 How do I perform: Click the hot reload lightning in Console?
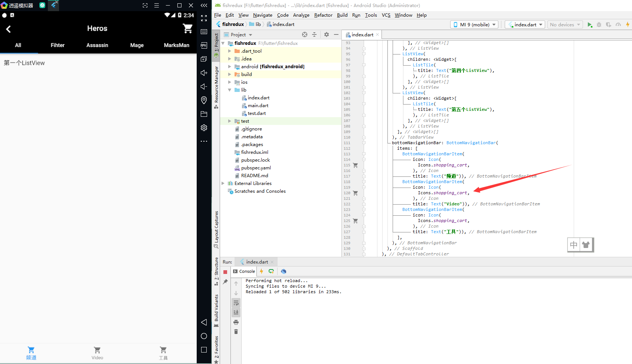pos(261,271)
